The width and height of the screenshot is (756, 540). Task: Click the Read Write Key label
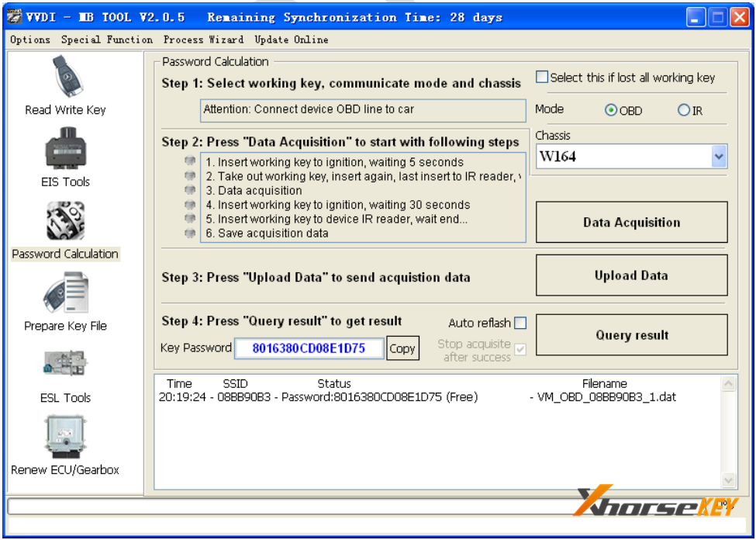pyautogui.click(x=66, y=110)
